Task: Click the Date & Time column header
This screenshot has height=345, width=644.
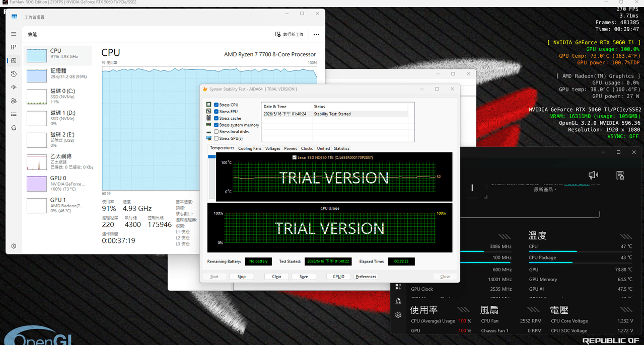Action: (287, 107)
